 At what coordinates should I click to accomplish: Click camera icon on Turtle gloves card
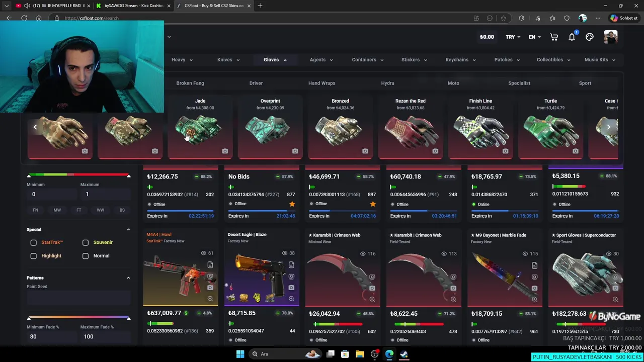pos(576,151)
